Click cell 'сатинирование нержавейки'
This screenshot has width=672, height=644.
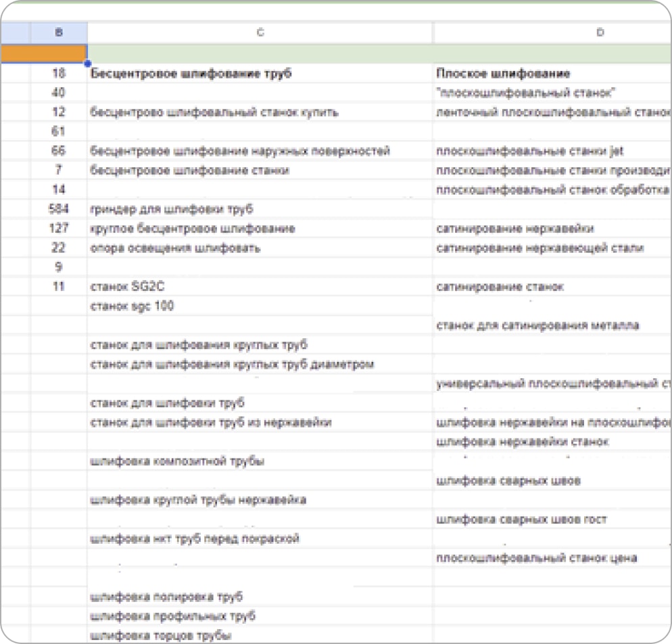pyautogui.click(x=552, y=228)
